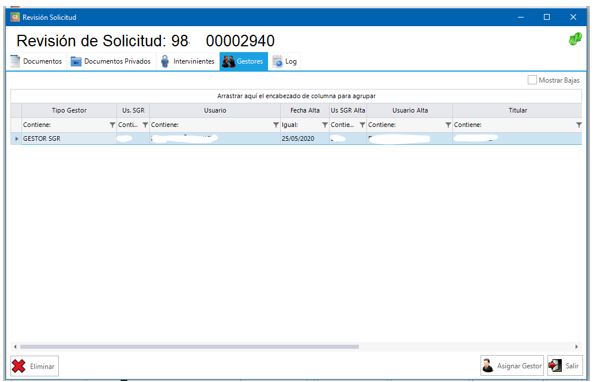Click the scrollbar left arrow
The height and width of the screenshot is (382, 595).
point(15,347)
